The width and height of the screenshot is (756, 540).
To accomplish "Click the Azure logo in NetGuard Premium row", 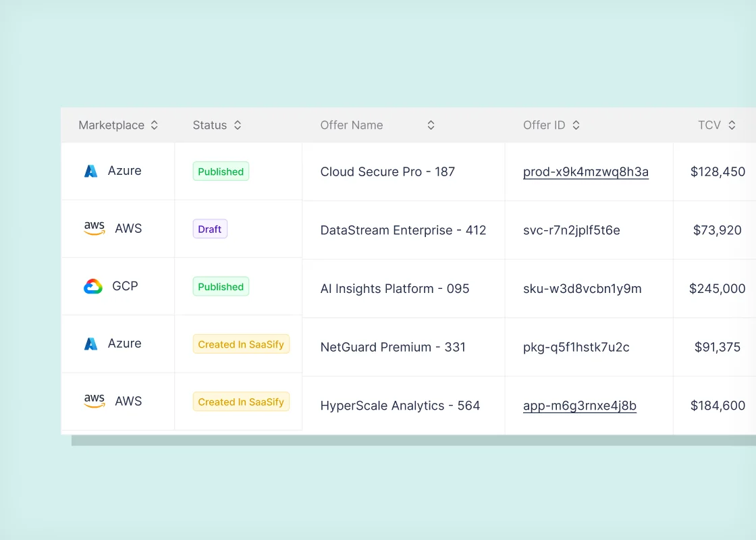I will point(90,344).
